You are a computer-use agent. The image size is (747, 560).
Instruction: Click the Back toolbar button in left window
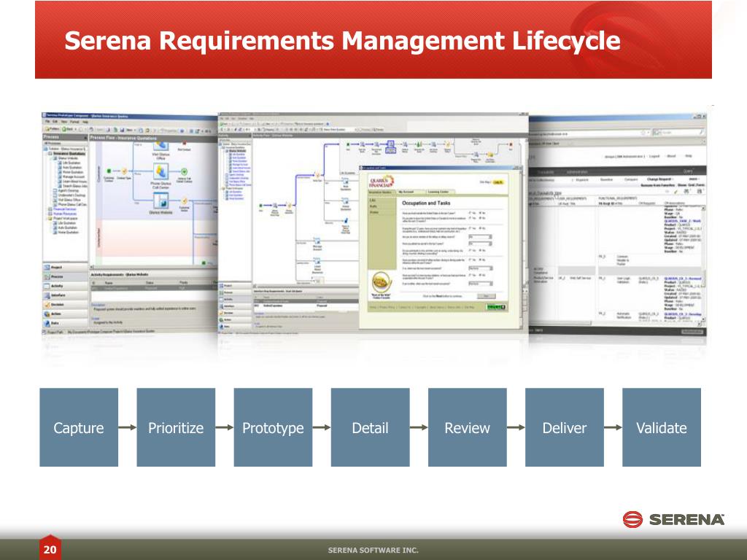[x=69, y=129]
